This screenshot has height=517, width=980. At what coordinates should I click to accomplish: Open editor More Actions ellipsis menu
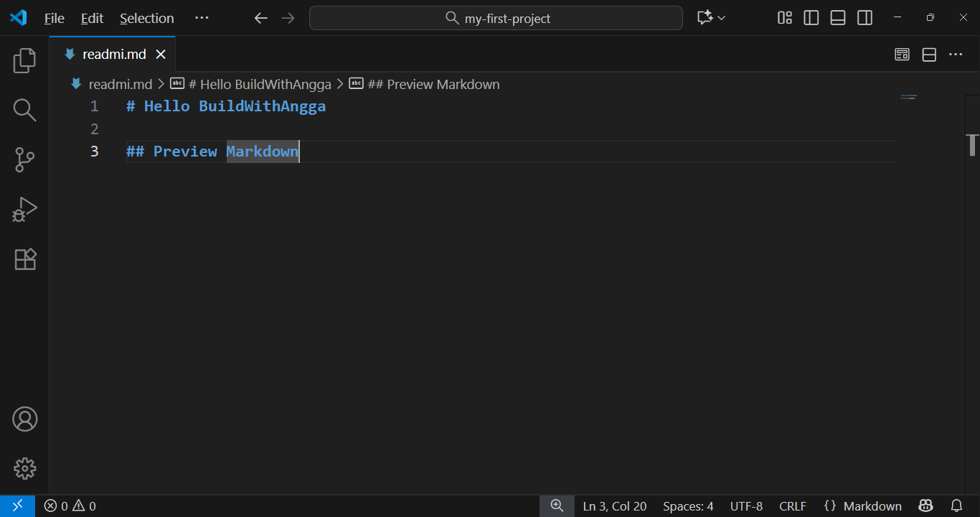click(x=956, y=55)
